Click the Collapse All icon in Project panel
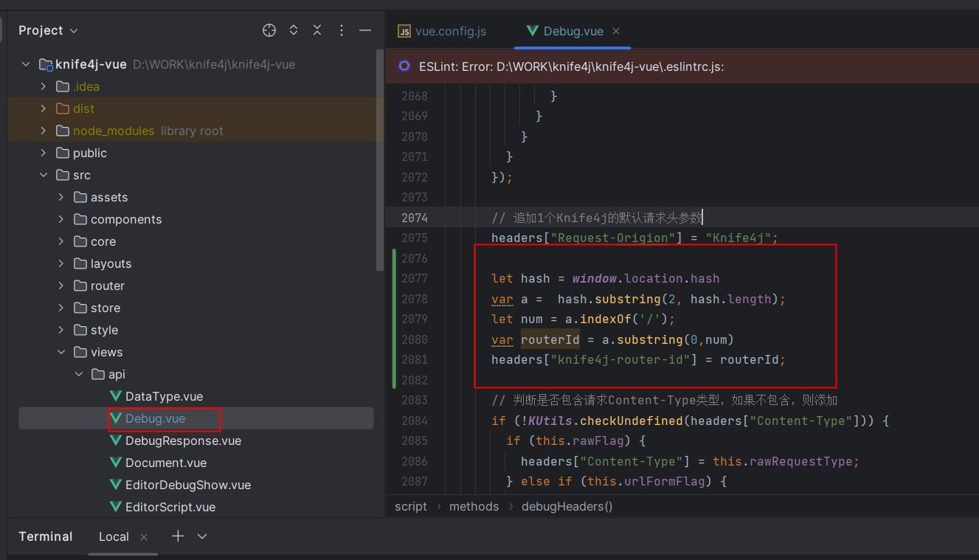The height and width of the screenshot is (560, 979). pos(317,30)
